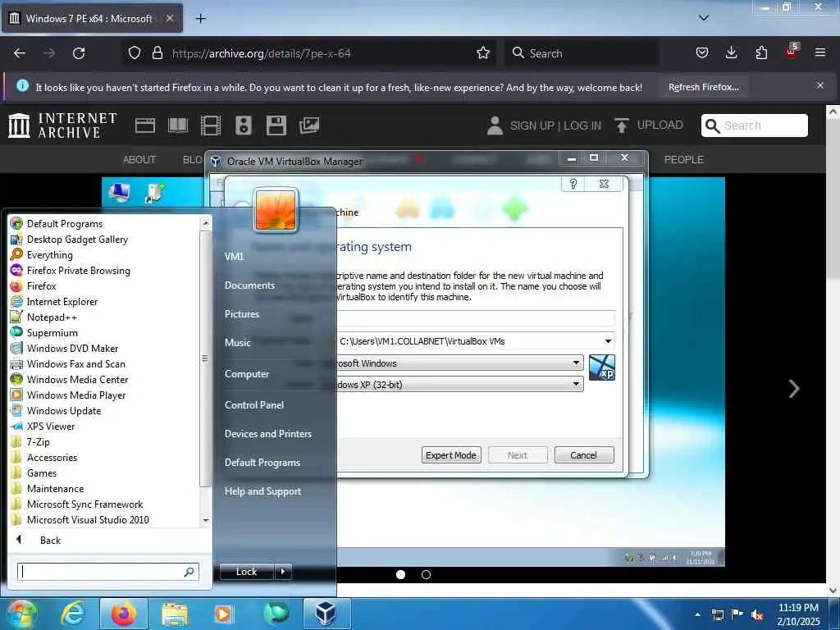The width and height of the screenshot is (840, 630).
Task: Click the SIGN UP link
Action: [532, 126]
